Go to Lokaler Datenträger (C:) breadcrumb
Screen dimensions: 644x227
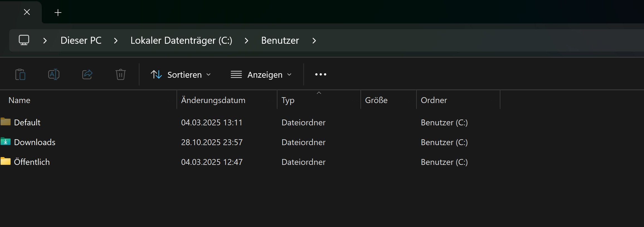point(181,40)
